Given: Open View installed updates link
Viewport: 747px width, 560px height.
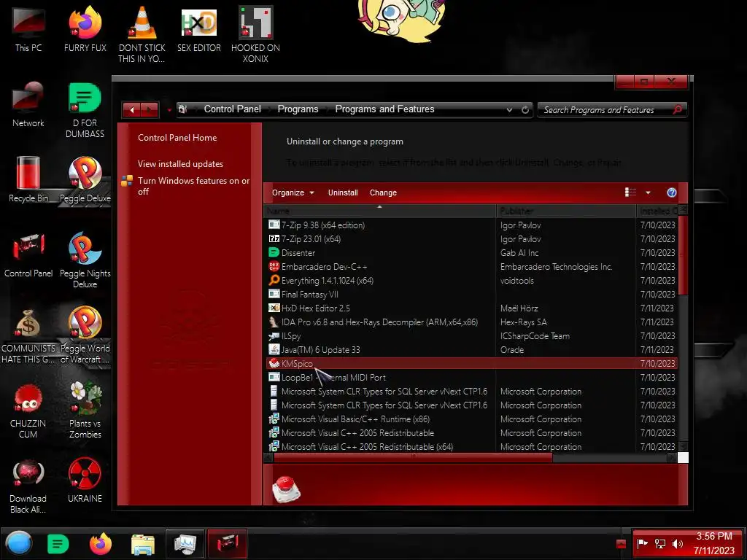Looking at the screenshot, I should tap(181, 164).
